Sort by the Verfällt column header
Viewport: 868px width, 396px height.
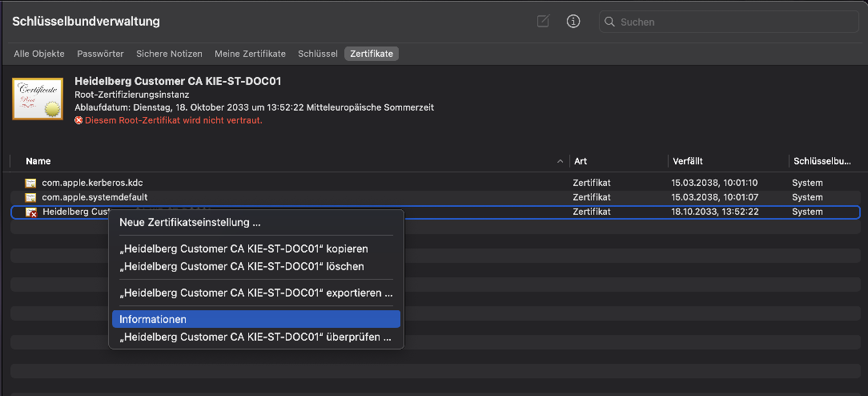click(x=688, y=161)
